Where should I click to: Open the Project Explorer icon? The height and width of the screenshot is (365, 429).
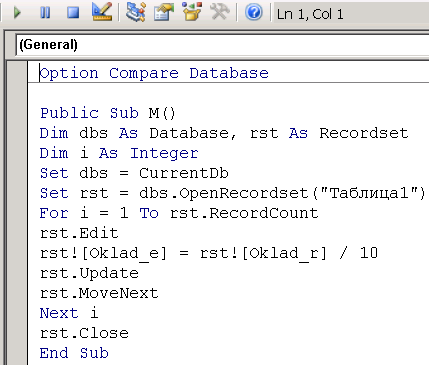click(136, 12)
